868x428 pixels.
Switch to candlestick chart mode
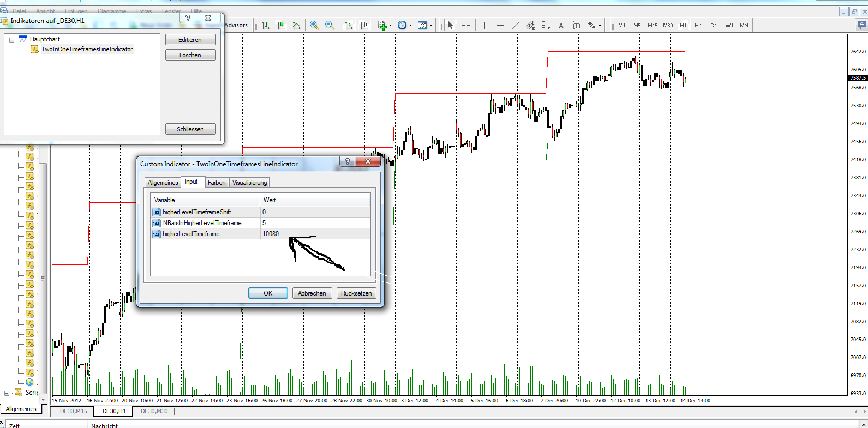coord(281,25)
